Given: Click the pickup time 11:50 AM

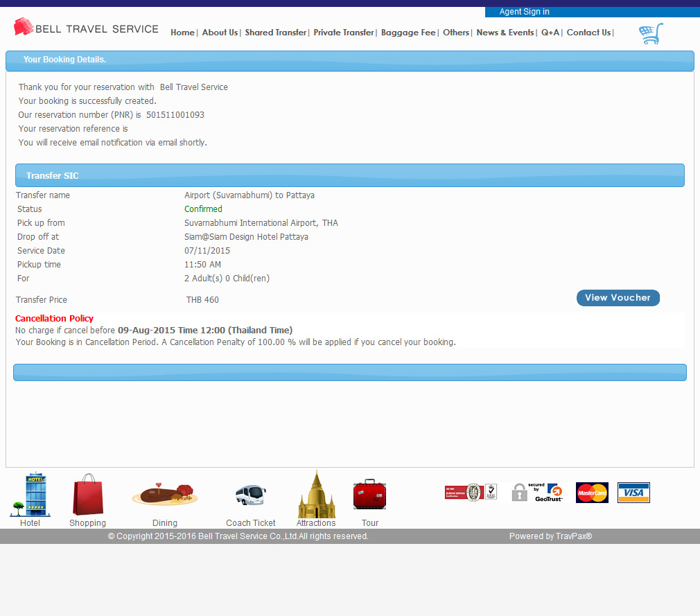Looking at the screenshot, I should coord(202,264).
